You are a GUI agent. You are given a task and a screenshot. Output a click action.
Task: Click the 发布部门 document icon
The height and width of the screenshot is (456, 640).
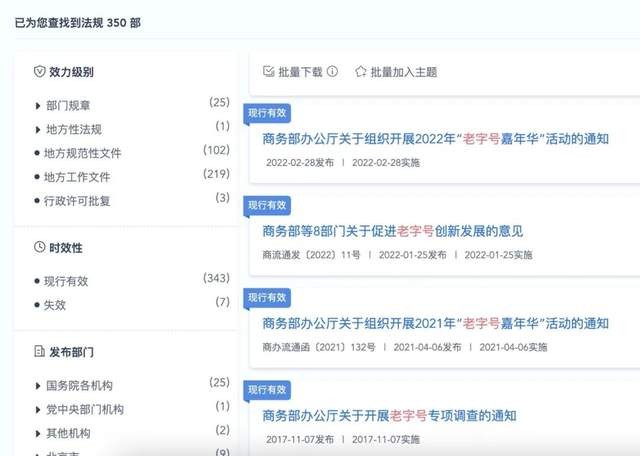point(39,351)
